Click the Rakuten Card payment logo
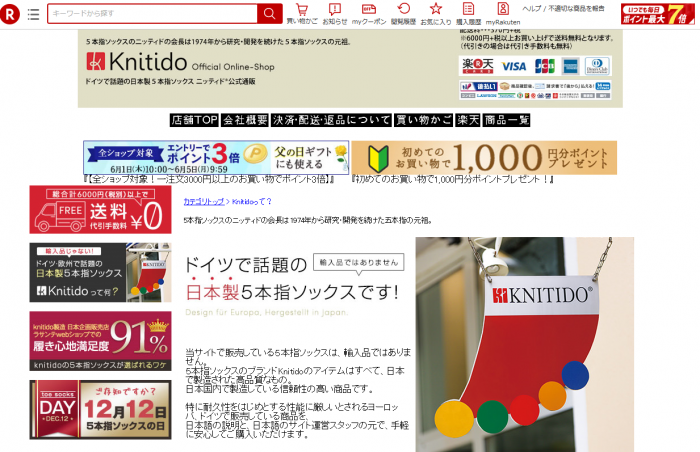The image size is (700, 452). point(478,66)
